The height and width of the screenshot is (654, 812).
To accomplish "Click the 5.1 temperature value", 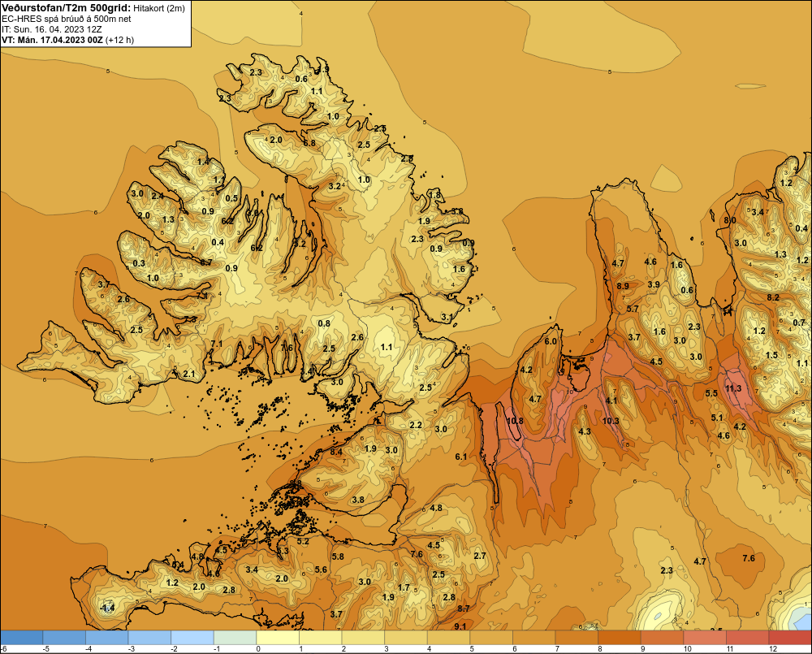I will click(x=717, y=418).
